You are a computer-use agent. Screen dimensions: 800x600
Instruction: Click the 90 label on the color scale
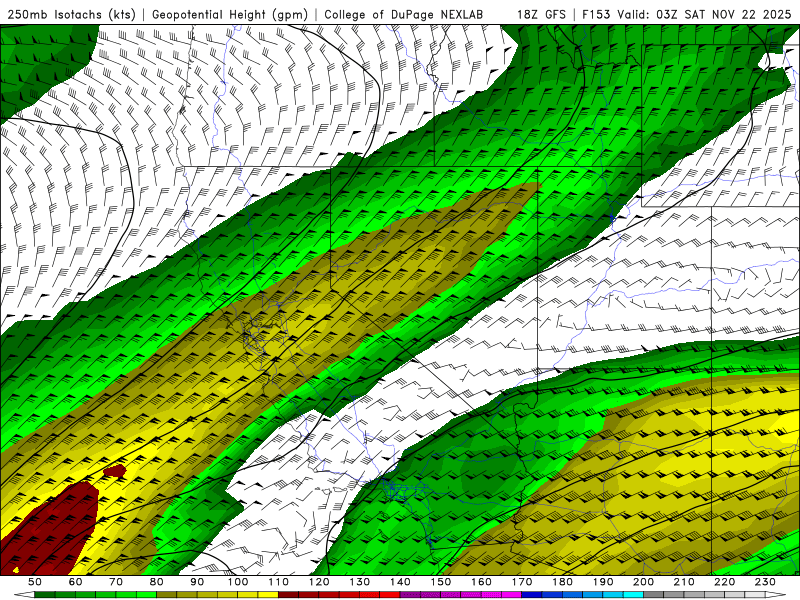pos(197,582)
